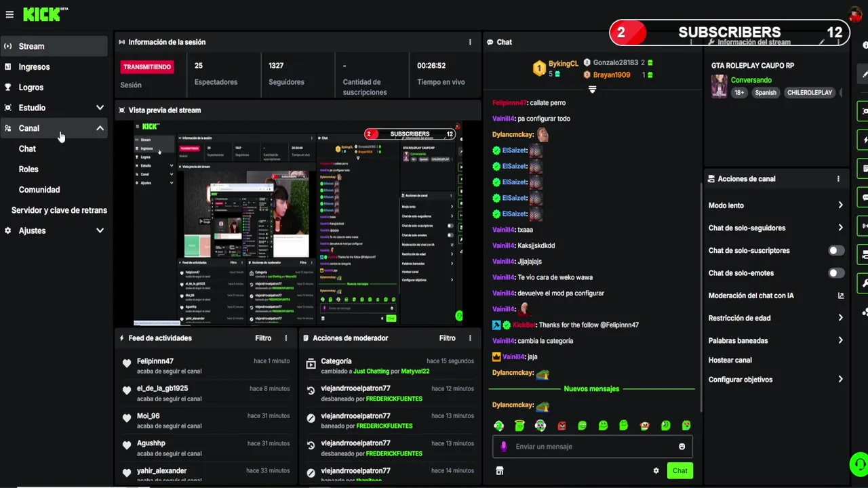Select follower yahir_alexander in activity feed
This screenshot has width=868, height=488.
pyautogui.click(x=161, y=471)
